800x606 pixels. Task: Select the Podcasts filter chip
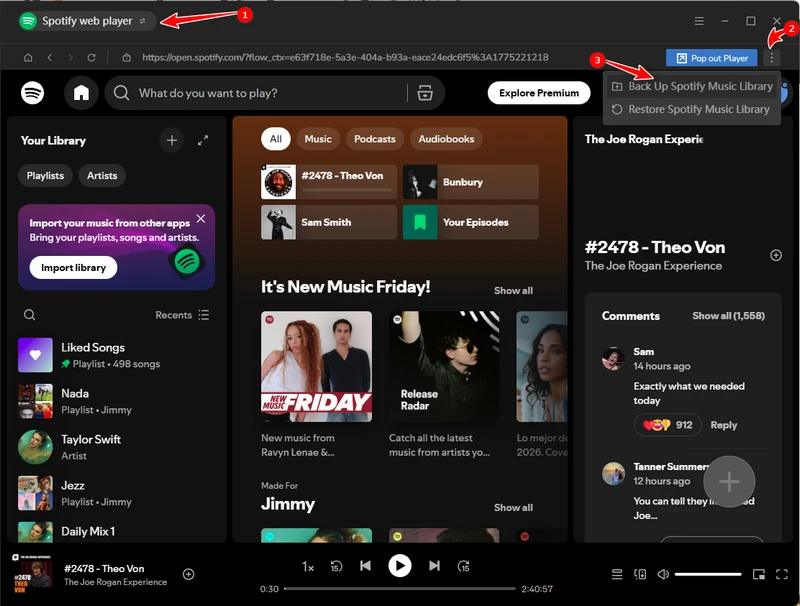(x=374, y=139)
